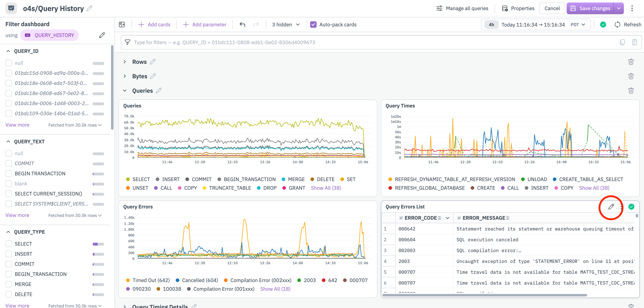644x308 pixels.
Task: Collapse the QUERY_ID filter group
Action: pyautogui.click(x=8, y=51)
